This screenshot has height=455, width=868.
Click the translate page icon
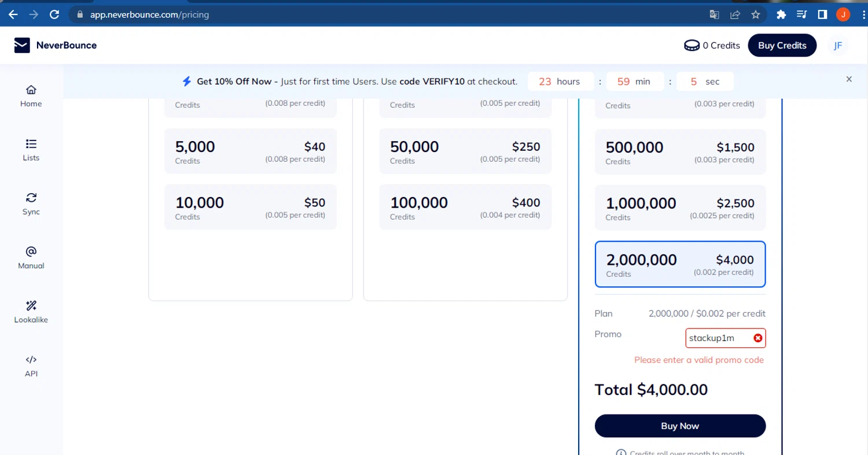(x=714, y=14)
